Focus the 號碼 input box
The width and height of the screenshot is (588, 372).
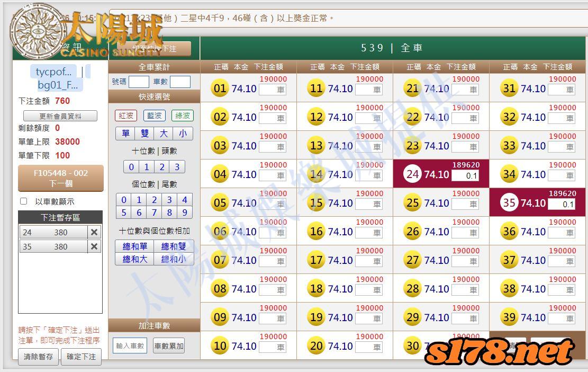pos(139,82)
